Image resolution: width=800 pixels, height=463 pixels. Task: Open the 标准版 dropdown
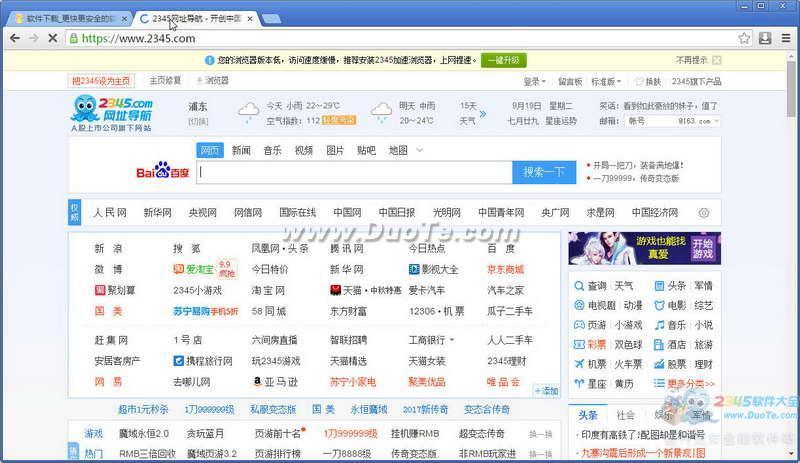[605, 81]
